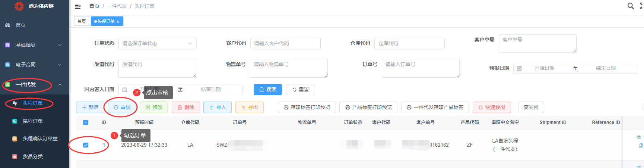
Task: Expand the 电子合同 menu chevron
Action: click(x=60, y=65)
